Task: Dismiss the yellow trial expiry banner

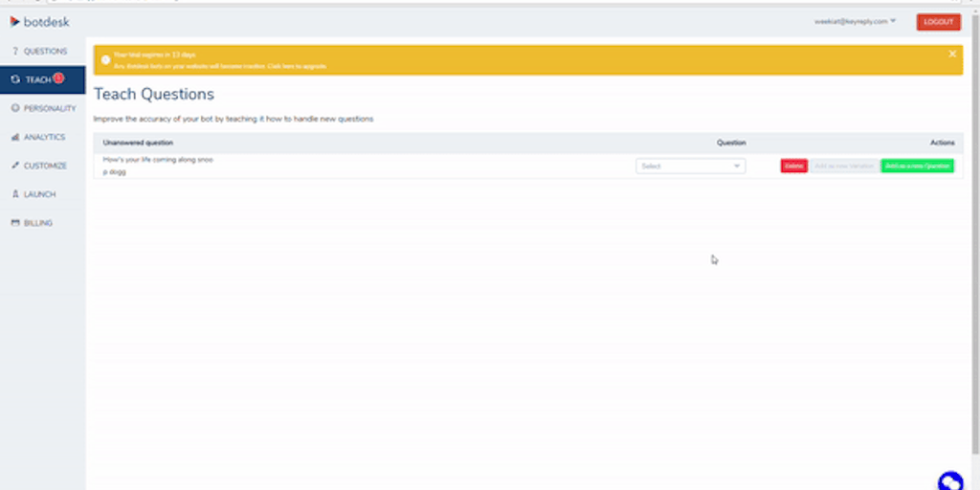Action: [952, 54]
